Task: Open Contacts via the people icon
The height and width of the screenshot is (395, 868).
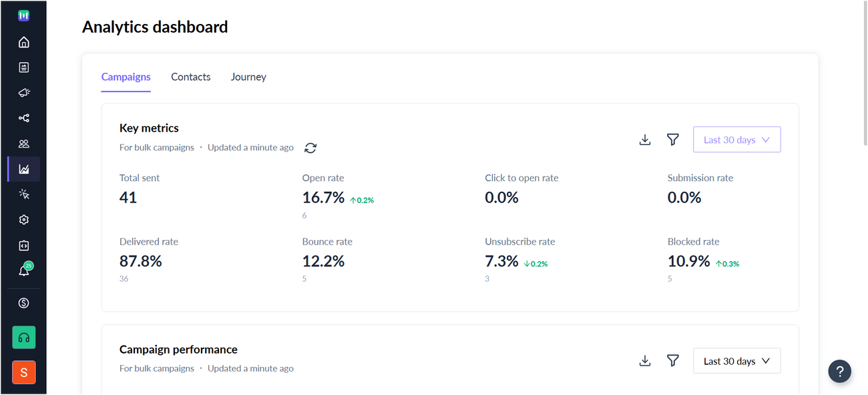Action: click(x=24, y=144)
